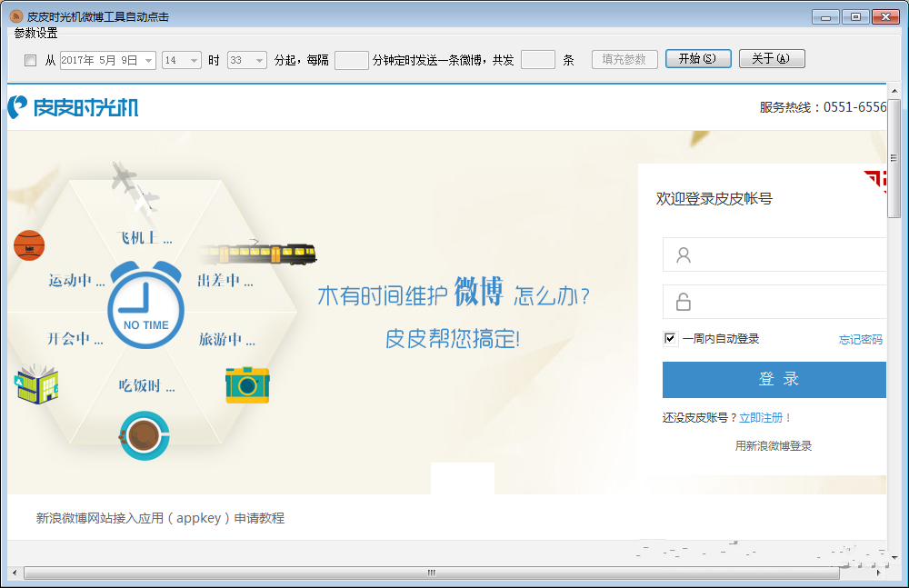This screenshot has width=909, height=588.
Task: Click the 开始(S) button
Action: tap(698, 58)
